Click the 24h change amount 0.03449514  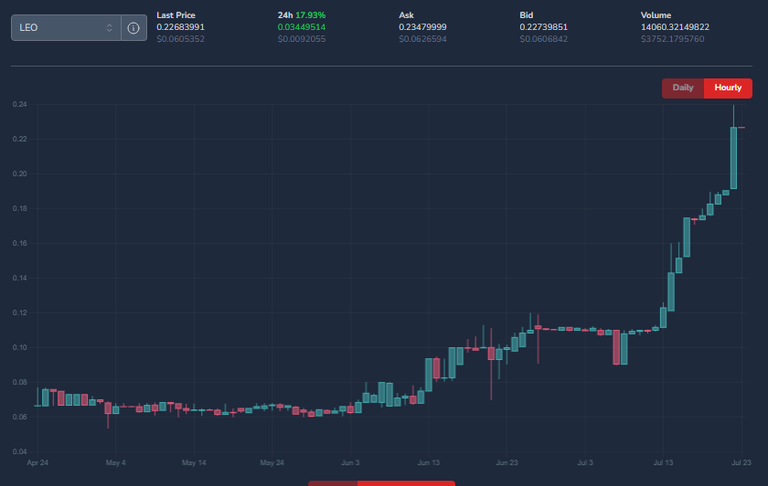click(x=302, y=27)
